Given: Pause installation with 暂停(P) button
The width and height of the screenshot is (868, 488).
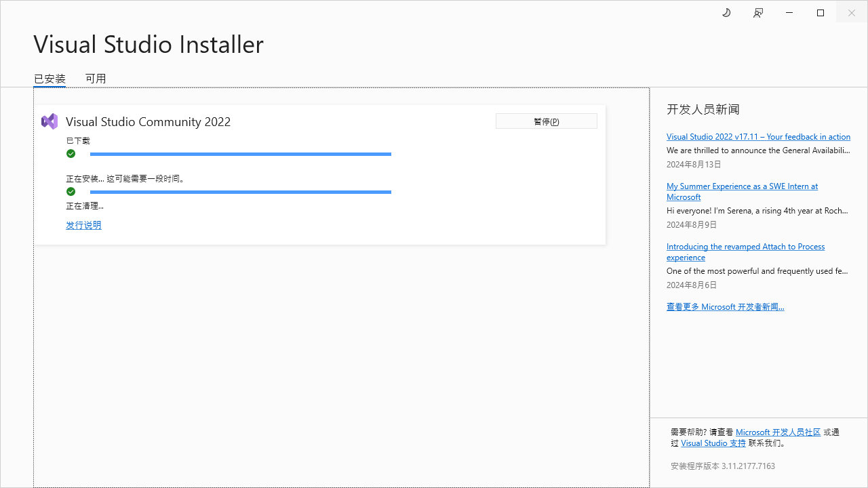Looking at the screenshot, I should (x=547, y=121).
